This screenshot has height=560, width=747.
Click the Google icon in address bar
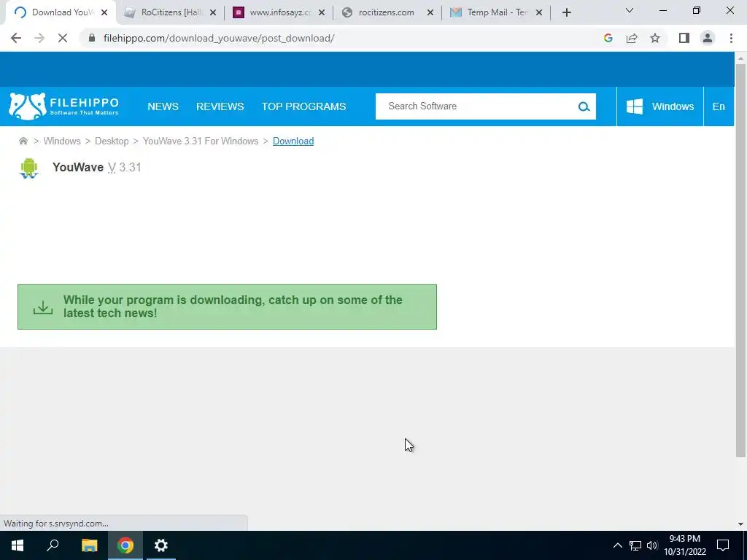click(x=608, y=38)
